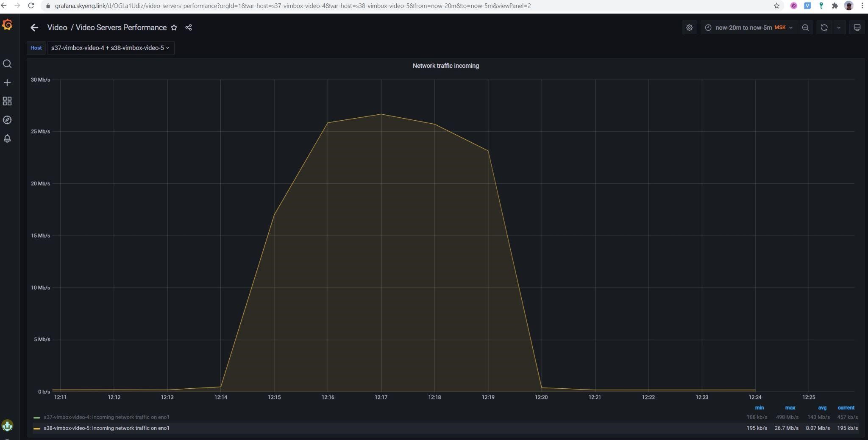Open the Host variable dropdown

coord(110,48)
